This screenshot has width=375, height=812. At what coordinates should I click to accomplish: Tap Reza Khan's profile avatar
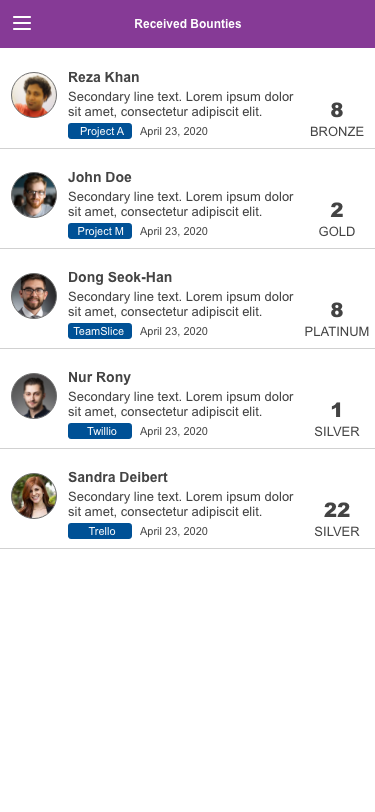pyautogui.click(x=34, y=95)
